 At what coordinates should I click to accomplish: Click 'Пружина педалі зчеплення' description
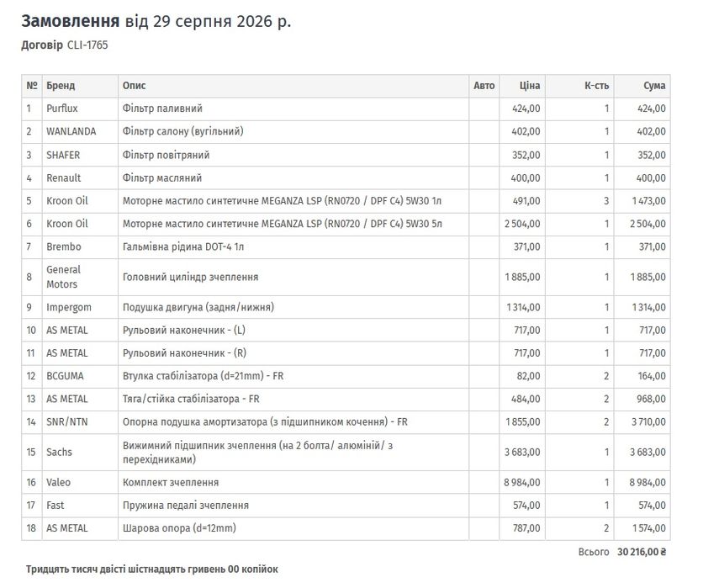coord(186,506)
